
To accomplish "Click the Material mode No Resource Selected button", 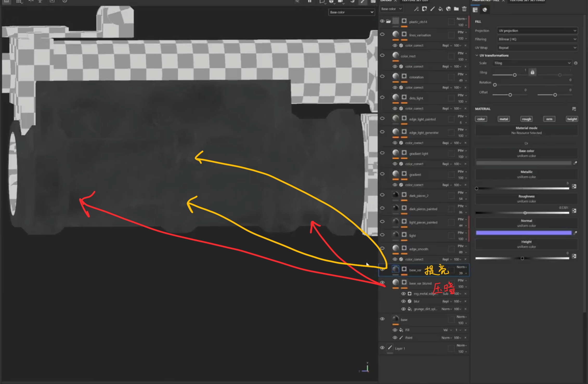I will (x=526, y=130).
